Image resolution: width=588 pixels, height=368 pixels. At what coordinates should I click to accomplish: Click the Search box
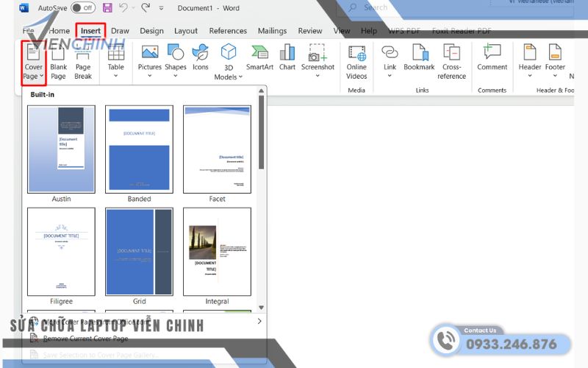tap(453, 7)
